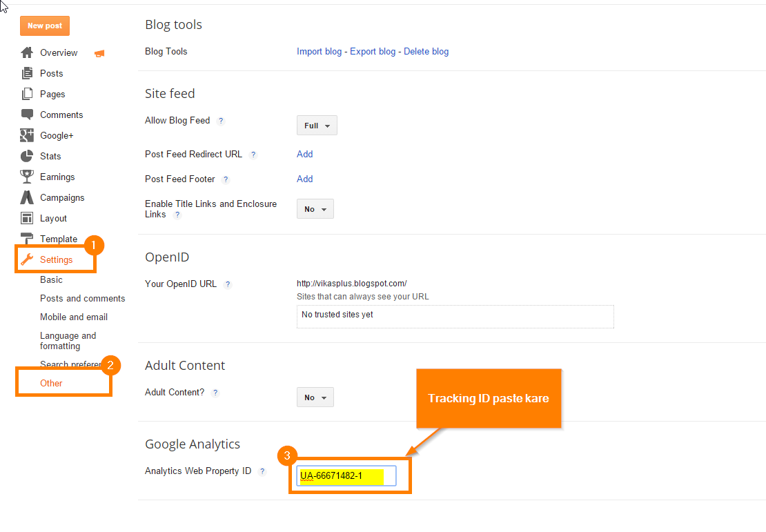The width and height of the screenshot is (766, 532).
Task: Open Comments section
Action: 61,115
